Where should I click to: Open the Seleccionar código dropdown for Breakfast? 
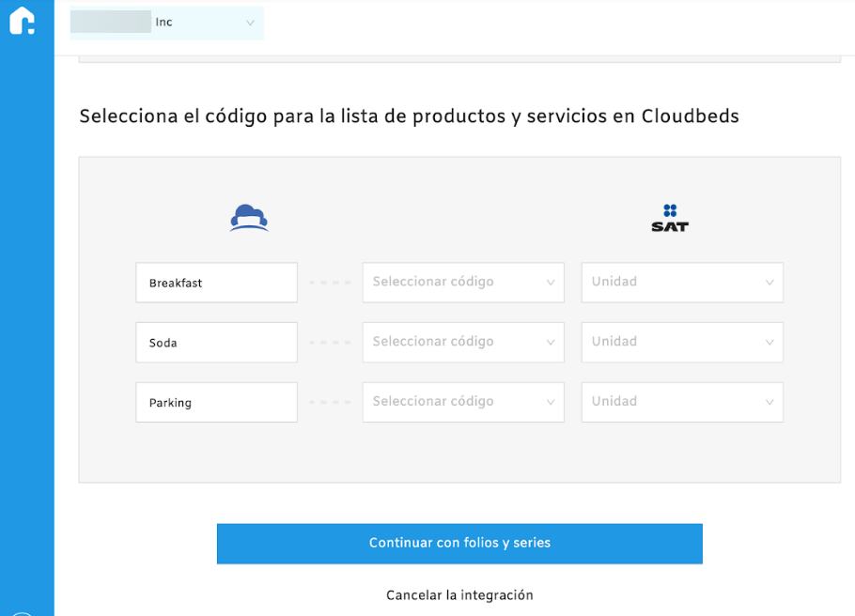point(463,283)
